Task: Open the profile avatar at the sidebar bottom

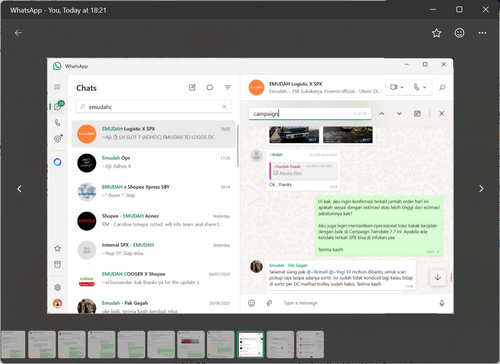Action: [x=57, y=303]
